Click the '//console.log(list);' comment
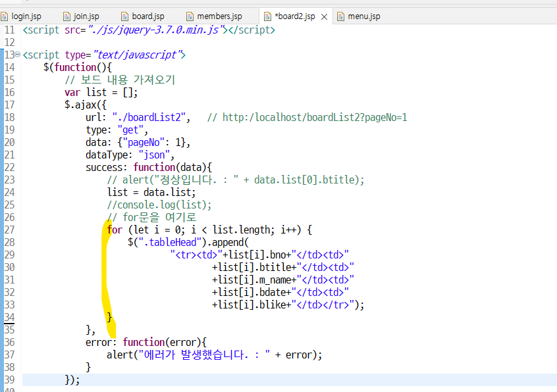Viewport: 557px width, 392px height. (159, 205)
